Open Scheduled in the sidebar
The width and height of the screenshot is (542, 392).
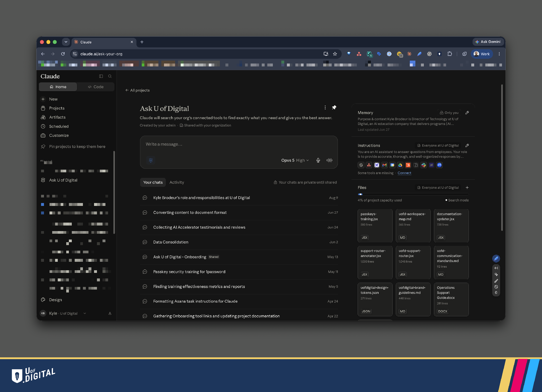59,126
